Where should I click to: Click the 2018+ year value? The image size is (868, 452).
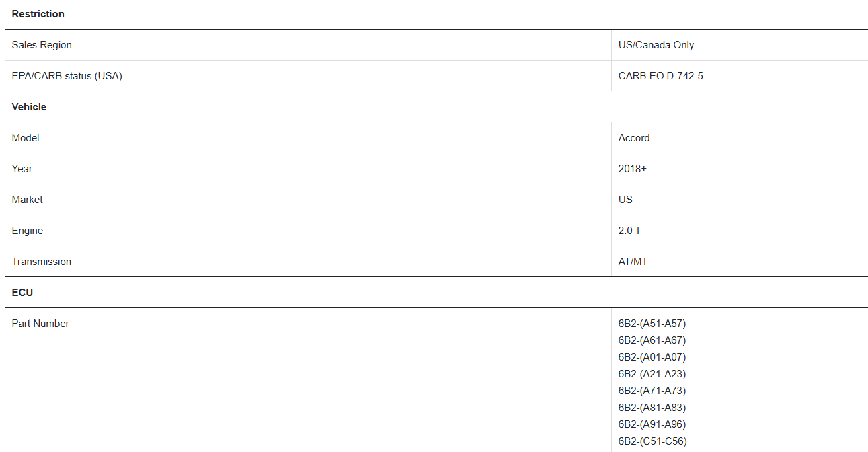tap(633, 169)
